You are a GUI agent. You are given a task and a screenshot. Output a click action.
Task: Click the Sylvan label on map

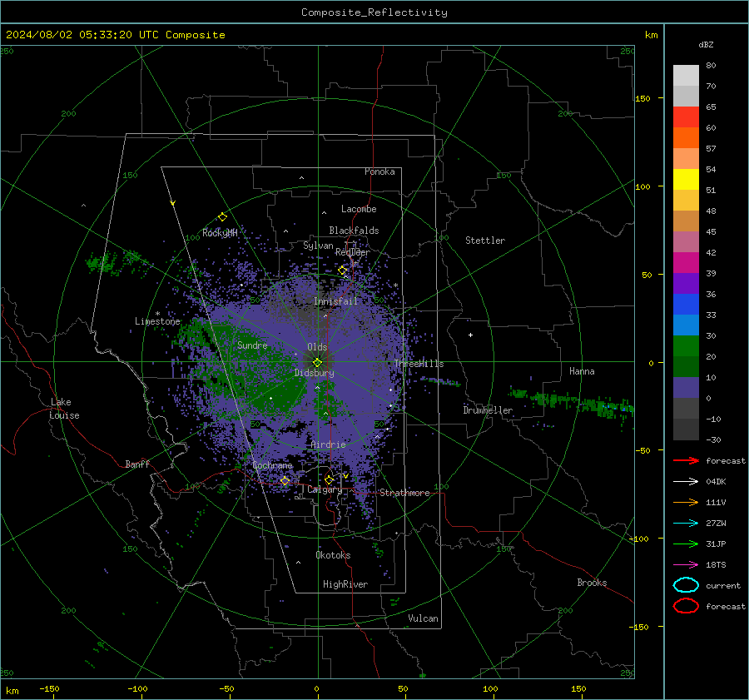pos(318,246)
